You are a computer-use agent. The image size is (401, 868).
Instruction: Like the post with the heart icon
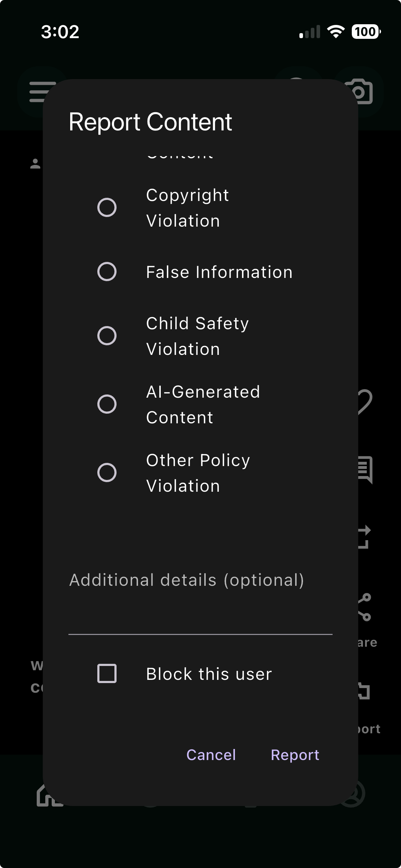[365, 403]
